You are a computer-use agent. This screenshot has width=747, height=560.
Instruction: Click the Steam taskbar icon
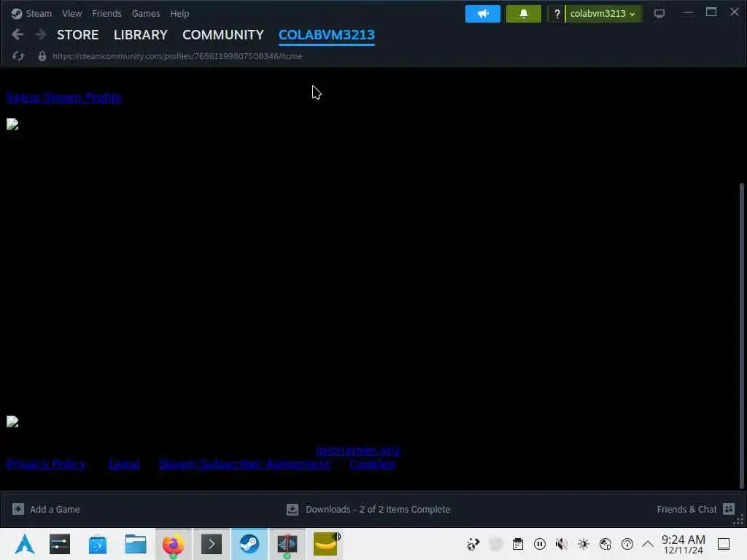pyautogui.click(x=249, y=544)
